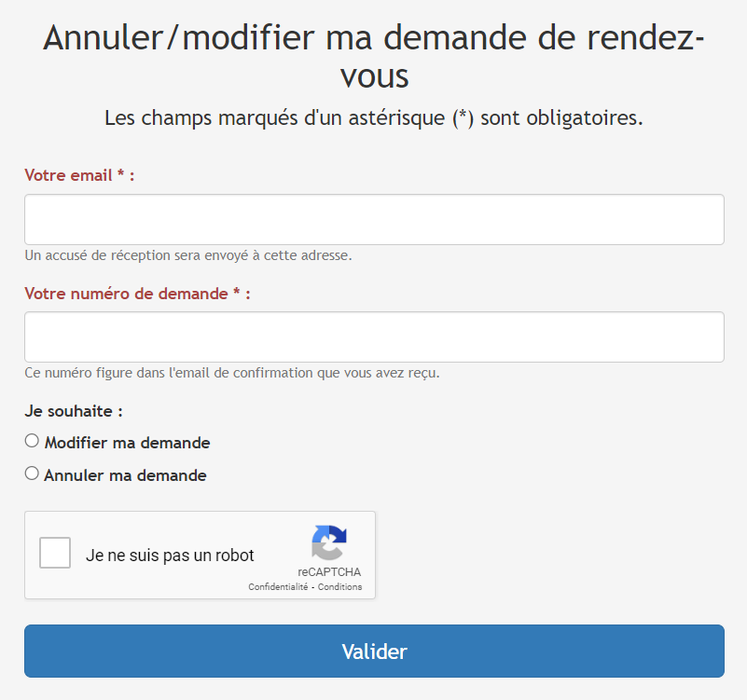Focus the "Votre email" input field
The width and height of the screenshot is (747, 700).
[374, 219]
